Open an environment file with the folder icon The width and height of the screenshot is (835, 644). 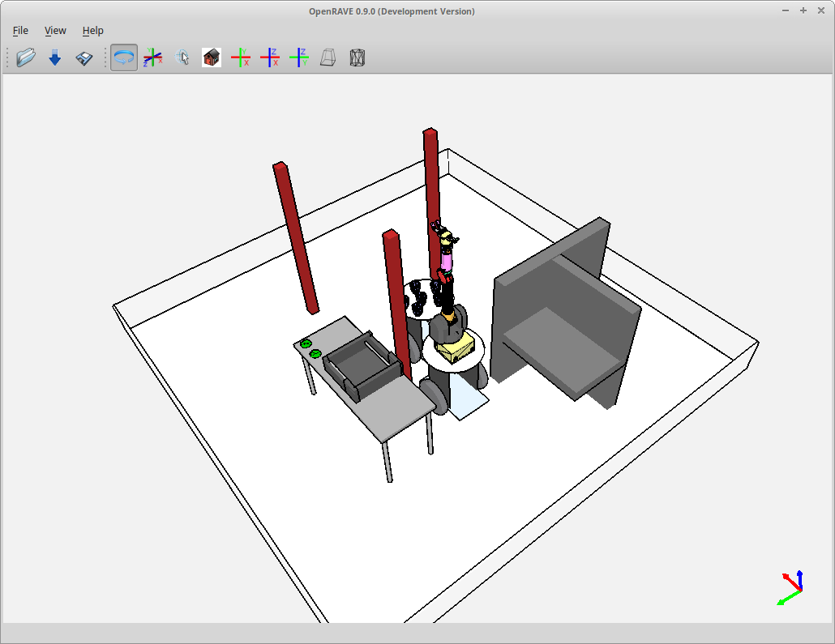point(24,57)
